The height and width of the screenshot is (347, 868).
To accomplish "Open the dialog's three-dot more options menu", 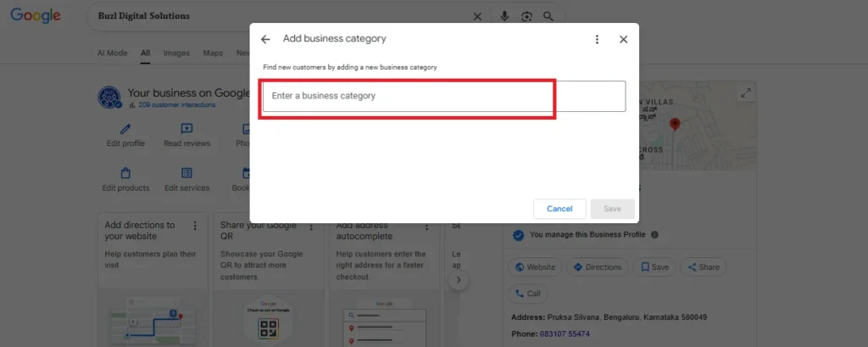I will (597, 39).
